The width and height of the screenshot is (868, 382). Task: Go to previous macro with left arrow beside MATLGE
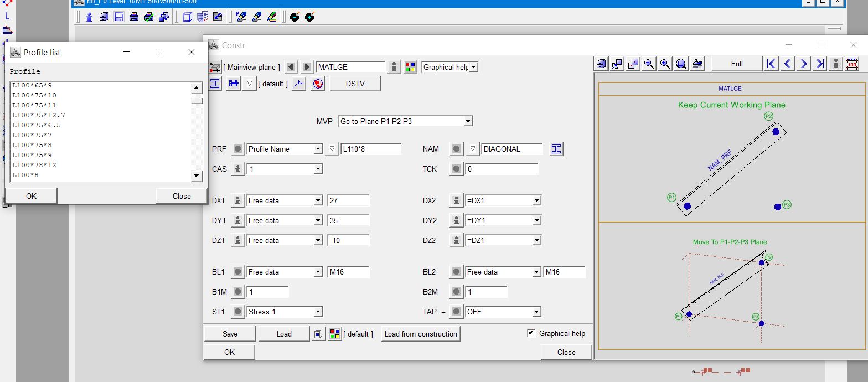pyautogui.click(x=291, y=67)
